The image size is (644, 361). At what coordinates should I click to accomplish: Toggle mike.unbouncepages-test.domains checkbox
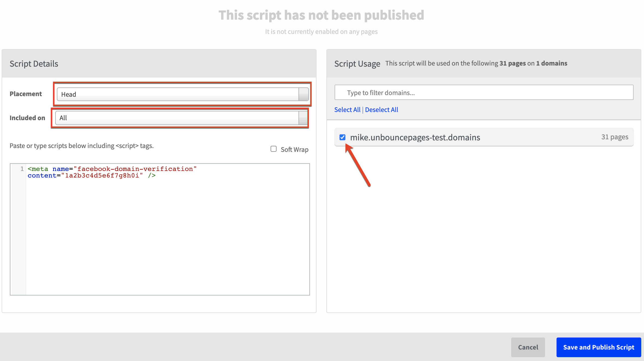pyautogui.click(x=343, y=137)
